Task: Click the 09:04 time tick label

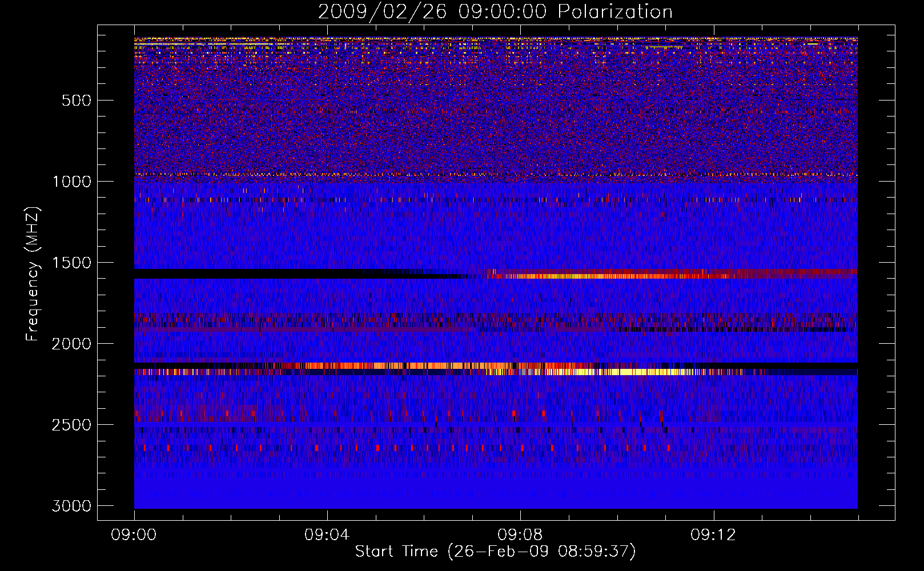Action: 327,535
